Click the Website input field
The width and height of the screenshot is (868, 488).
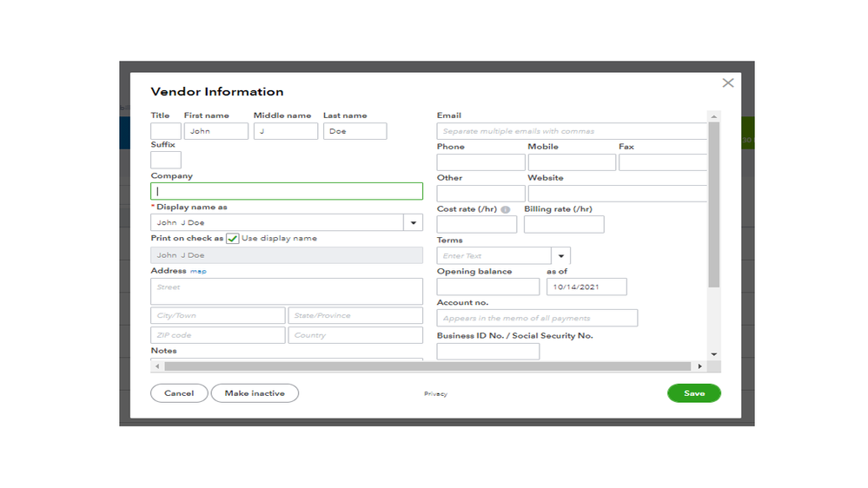click(x=618, y=193)
